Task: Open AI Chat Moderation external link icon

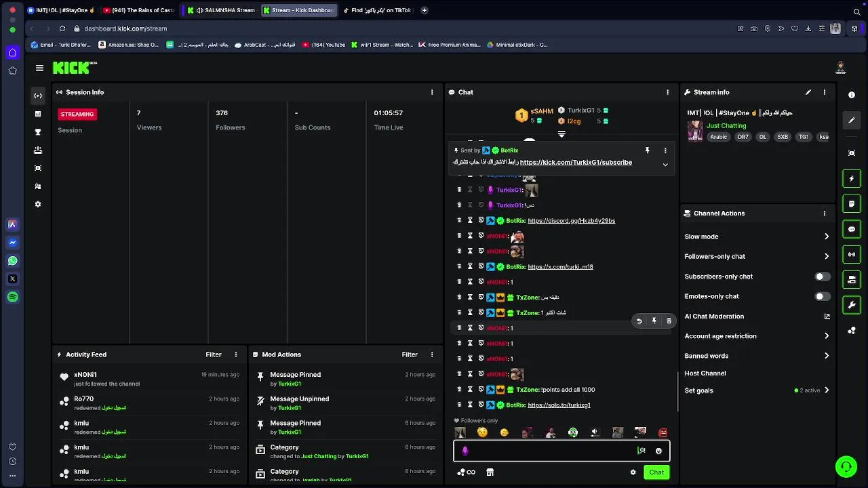Action: (827, 316)
